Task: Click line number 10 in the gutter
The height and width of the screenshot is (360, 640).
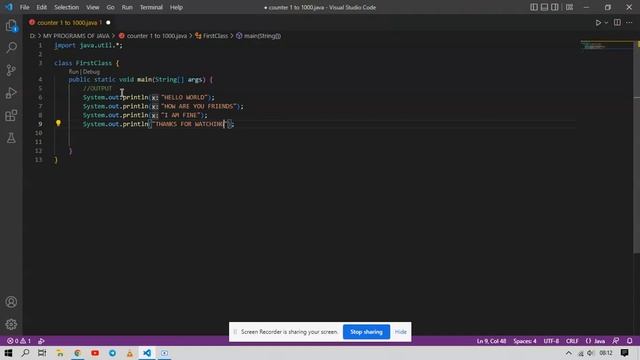Action: [x=38, y=133]
